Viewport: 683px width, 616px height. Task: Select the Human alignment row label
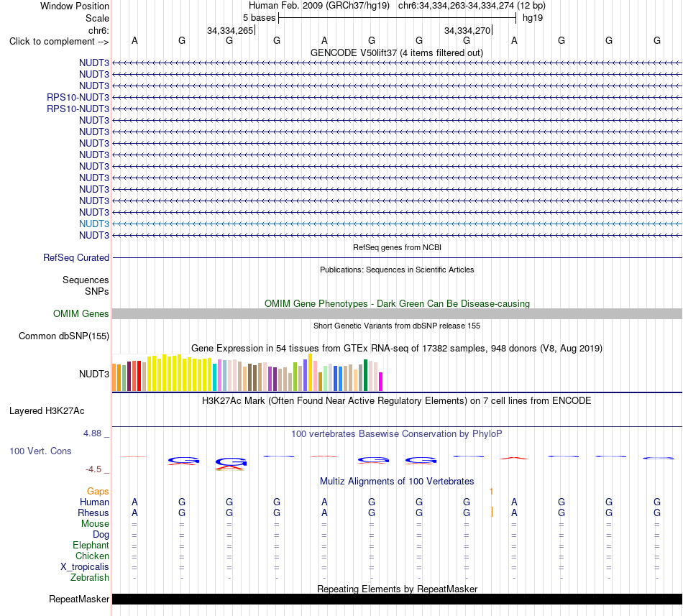94,502
